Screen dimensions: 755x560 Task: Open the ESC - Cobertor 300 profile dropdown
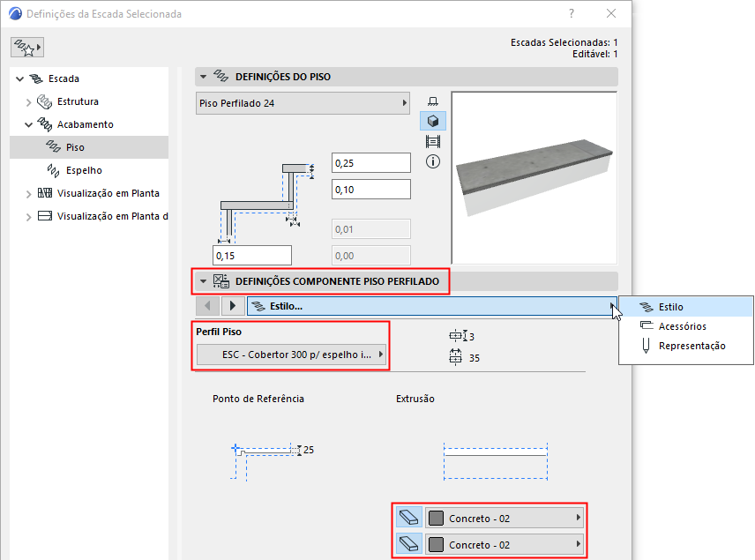pos(291,355)
